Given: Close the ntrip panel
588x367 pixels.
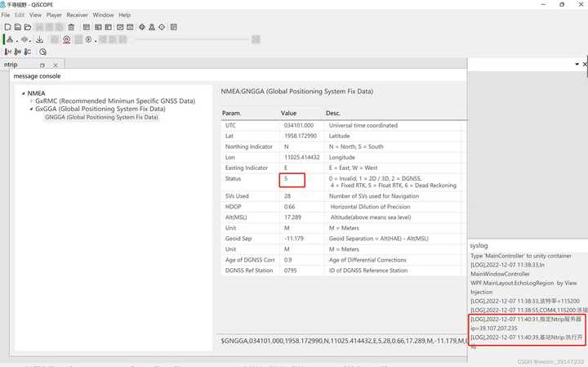Looking at the screenshot, I should pyautogui.click(x=55, y=65).
